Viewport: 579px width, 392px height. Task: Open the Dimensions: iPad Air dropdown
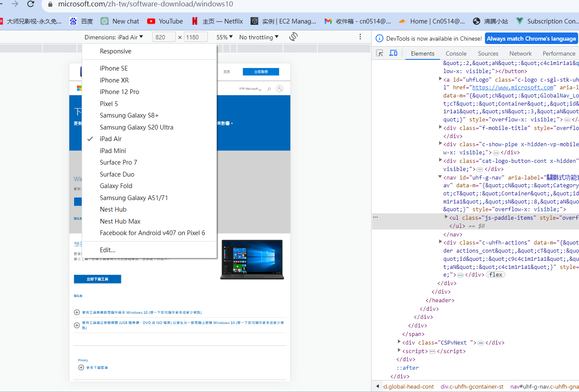114,37
